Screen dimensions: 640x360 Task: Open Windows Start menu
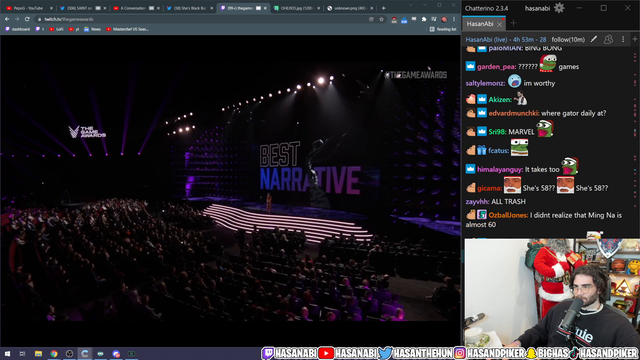click(x=7, y=353)
